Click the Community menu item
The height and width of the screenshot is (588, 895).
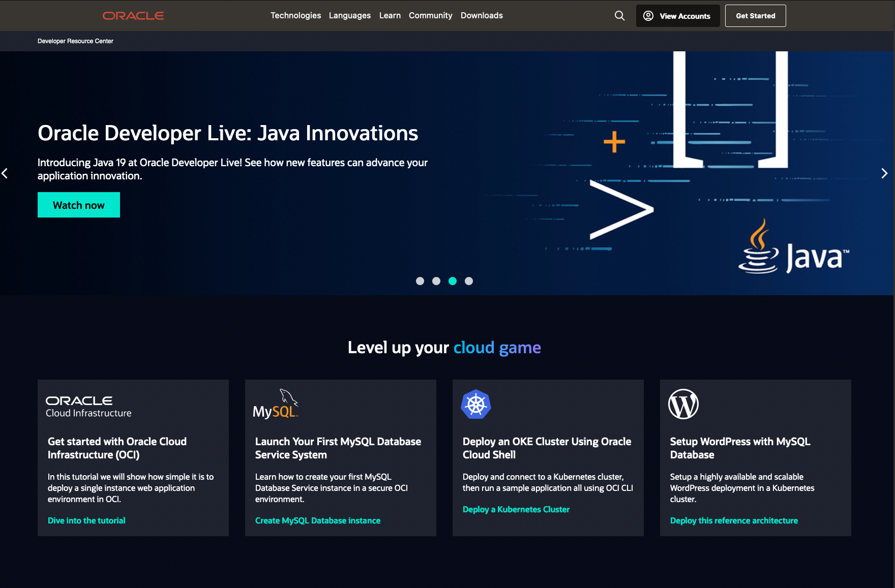click(430, 16)
